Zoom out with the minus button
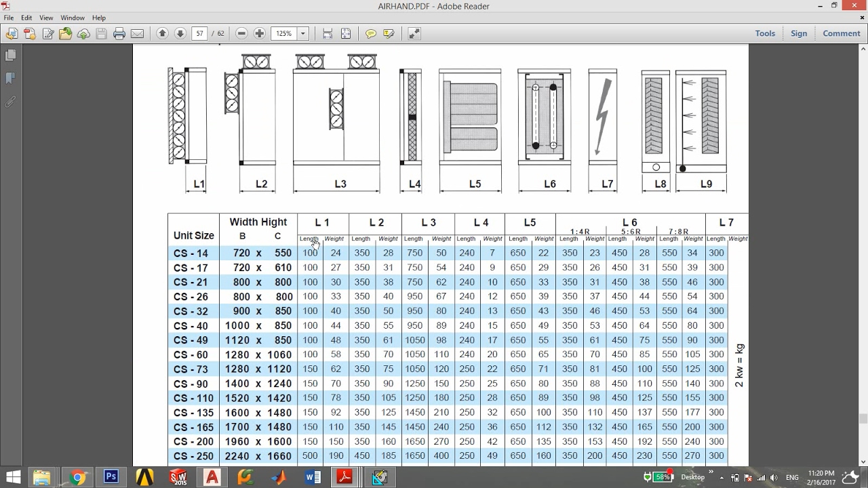This screenshot has width=868, height=488. tap(241, 33)
